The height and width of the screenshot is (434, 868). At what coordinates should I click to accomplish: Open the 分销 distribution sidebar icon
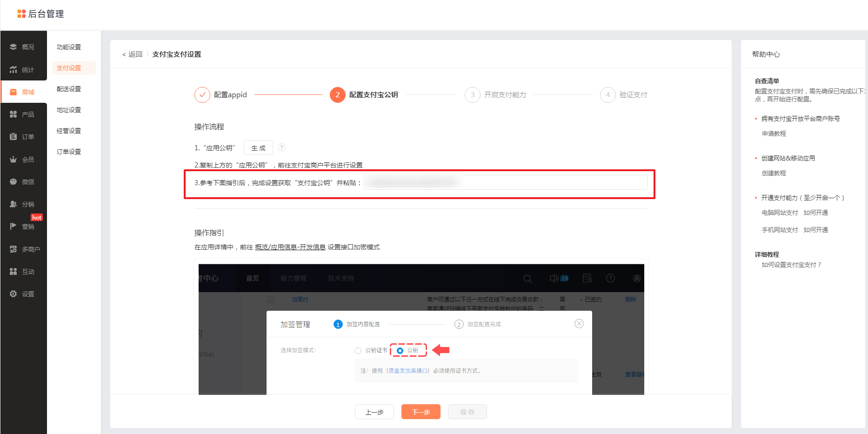[13, 204]
